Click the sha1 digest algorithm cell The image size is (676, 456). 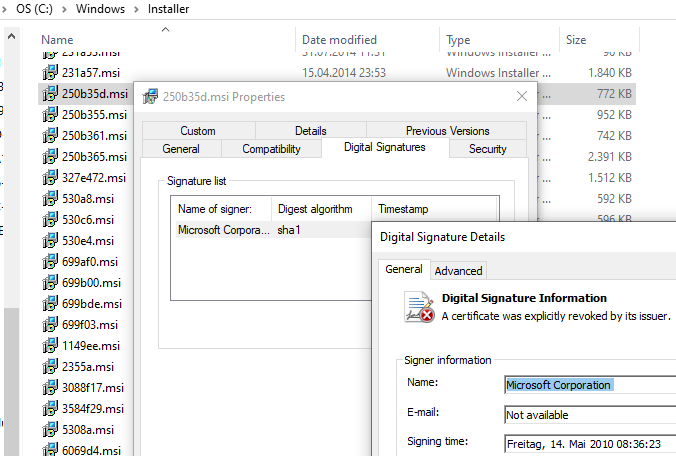289,230
